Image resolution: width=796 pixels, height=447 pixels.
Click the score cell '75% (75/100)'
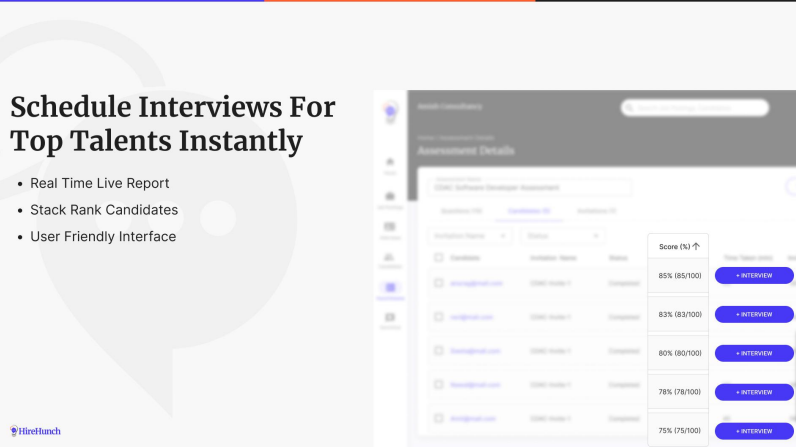[680, 431]
